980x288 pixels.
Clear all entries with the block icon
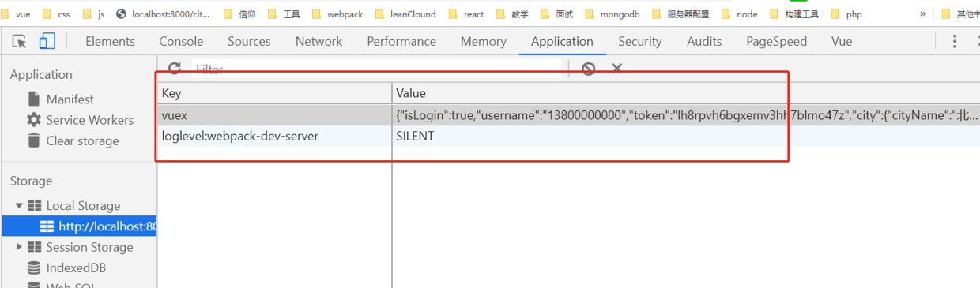point(588,69)
